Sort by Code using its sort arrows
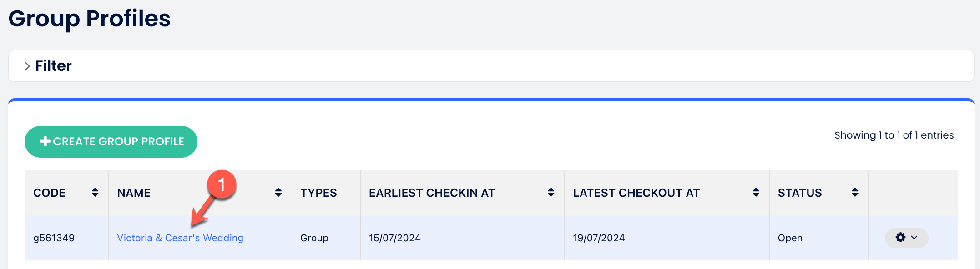Image resolution: width=980 pixels, height=269 pixels. (x=95, y=193)
